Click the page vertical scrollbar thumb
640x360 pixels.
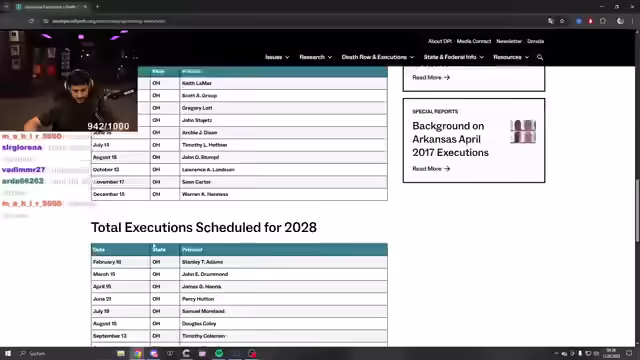point(637,210)
